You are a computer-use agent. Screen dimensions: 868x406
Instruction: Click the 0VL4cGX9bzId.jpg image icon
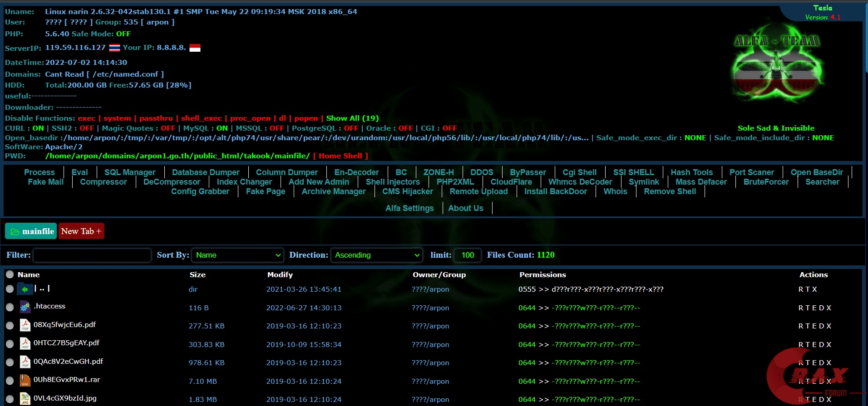click(x=25, y=399)
